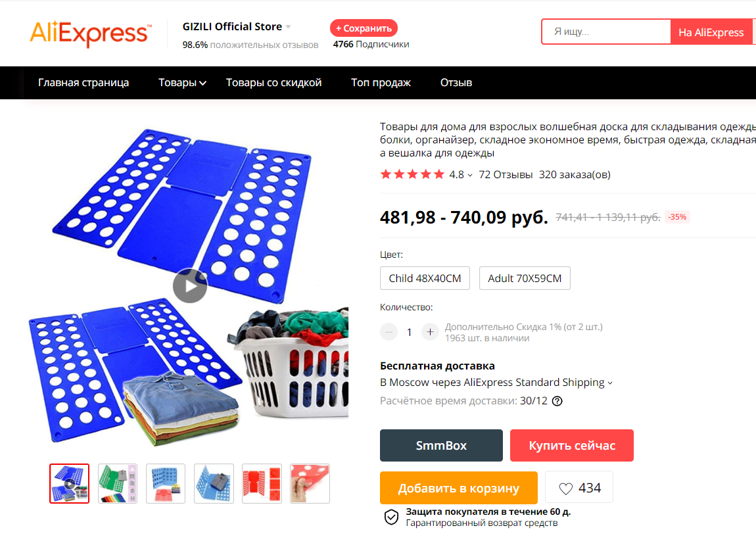
Task: Expand the Товары menu dropdown
Action: [x=182, y=83]
